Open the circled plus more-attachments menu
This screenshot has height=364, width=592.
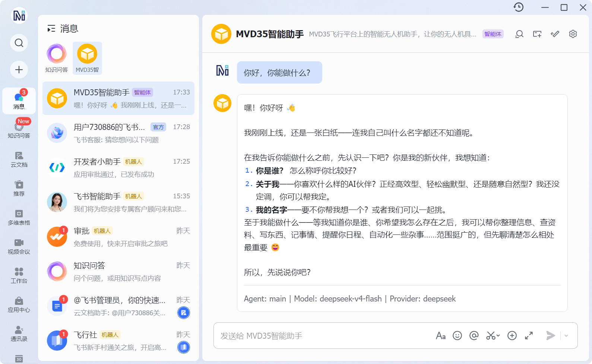pos(512,336)
